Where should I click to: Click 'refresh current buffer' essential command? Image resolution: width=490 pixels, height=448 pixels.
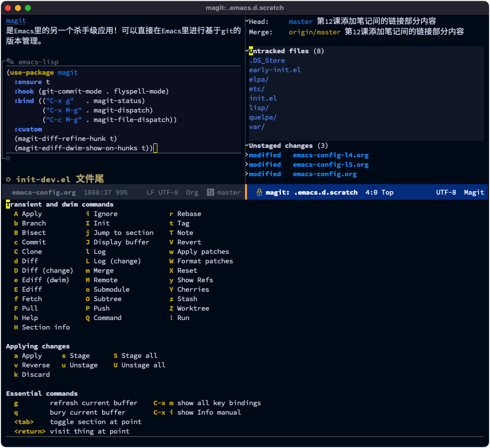[94, 403]
